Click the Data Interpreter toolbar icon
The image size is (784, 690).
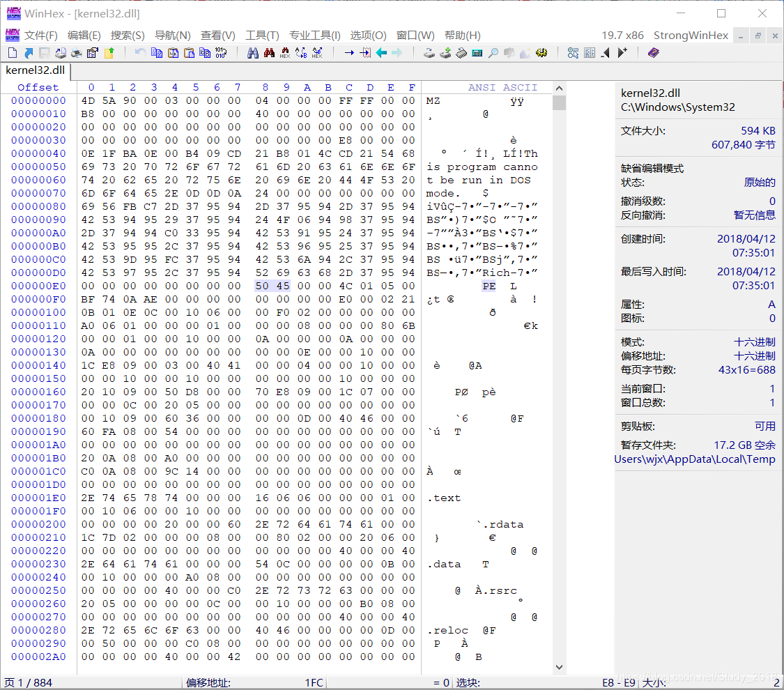point(573,52)
